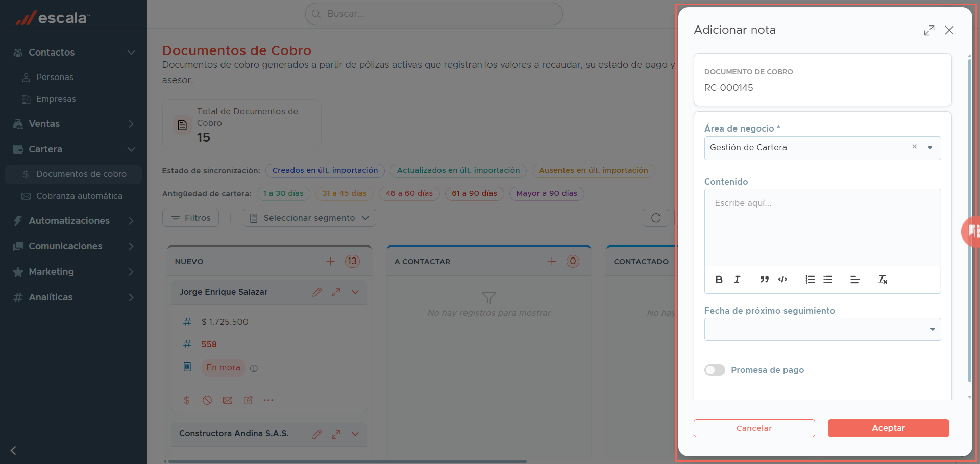The width and height of the screenshot is (980, 464).
Task: Select Documentos de cobro sidebar item
Action: [73, 174]
